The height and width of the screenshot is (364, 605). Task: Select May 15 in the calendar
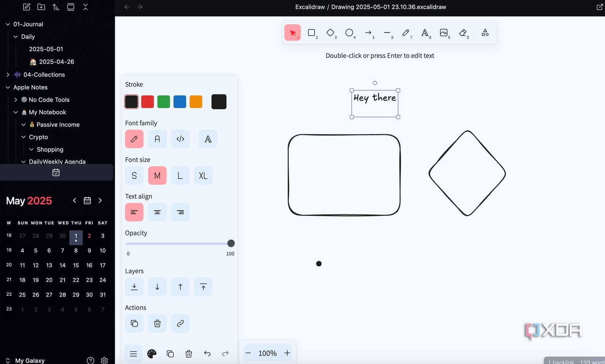pyautogui.click(x=76, y=265)
